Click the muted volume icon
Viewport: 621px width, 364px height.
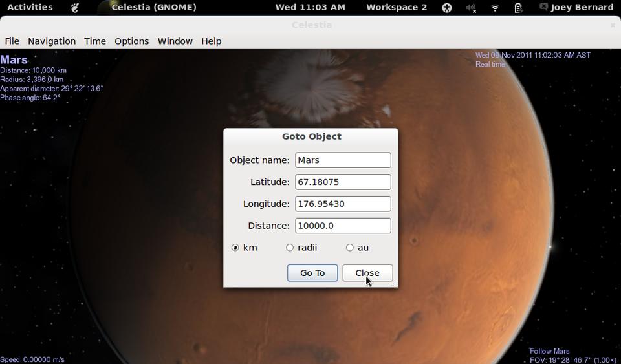[x=471, y=8]
